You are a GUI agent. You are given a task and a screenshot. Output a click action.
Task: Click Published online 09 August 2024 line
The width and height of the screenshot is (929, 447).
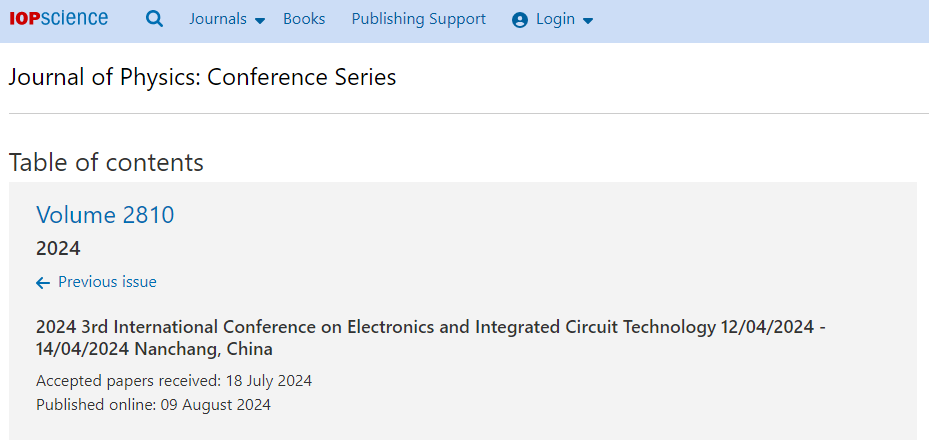(x=153, y=405)
